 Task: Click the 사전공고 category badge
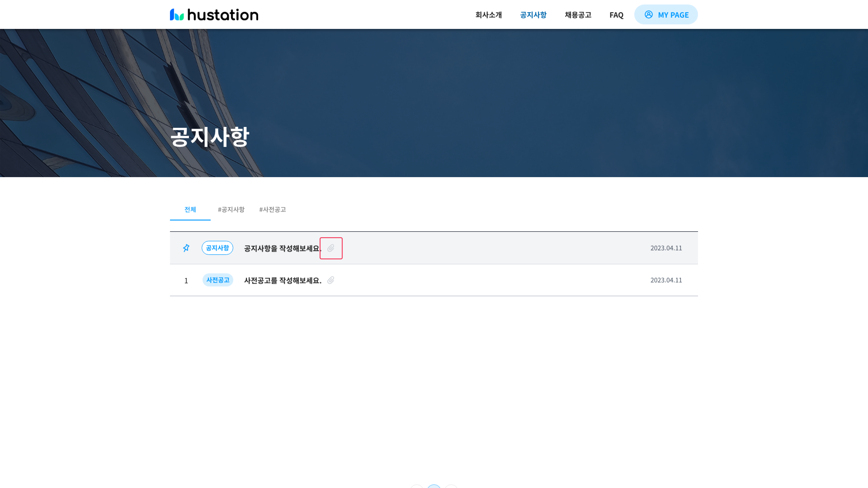(x=218, y=280)
